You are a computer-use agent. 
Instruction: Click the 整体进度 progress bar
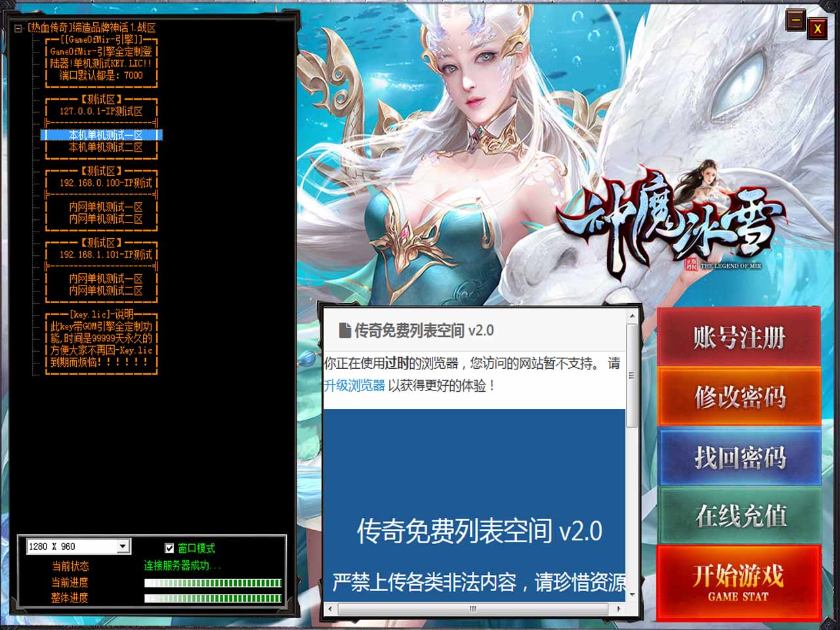coord(213,598)
